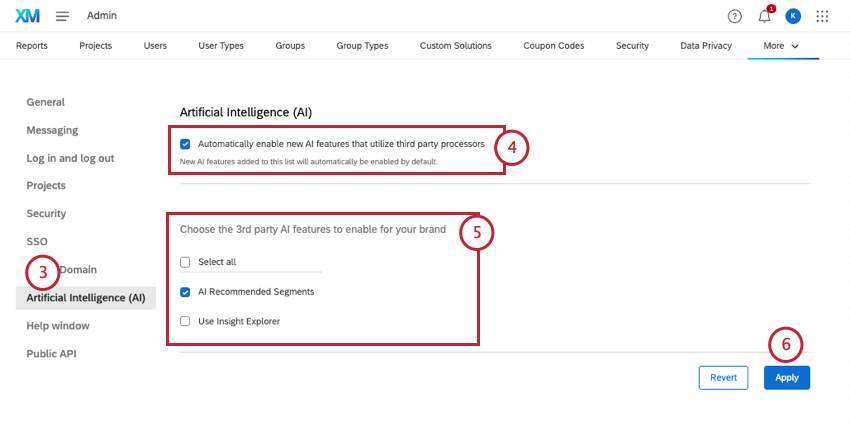Select Messaging in the sidebar
The width and height of the screenshot is (850, 425).
[x=52, y=130]
